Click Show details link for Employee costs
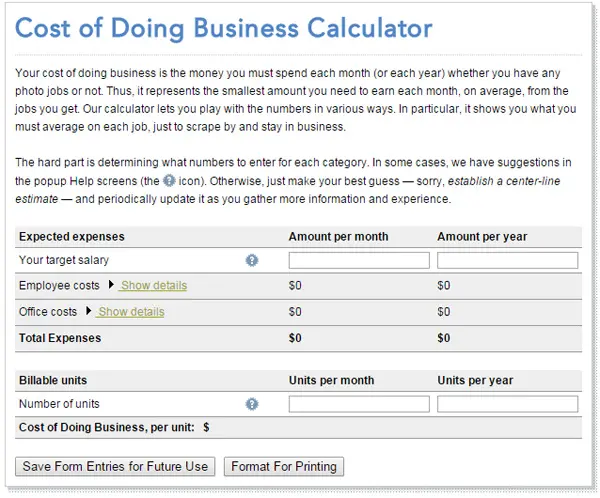 click(x=153, y=286)
